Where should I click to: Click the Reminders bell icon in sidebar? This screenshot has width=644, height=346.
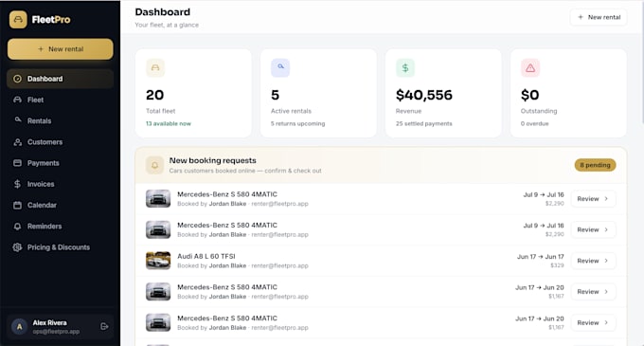[17, 227]
